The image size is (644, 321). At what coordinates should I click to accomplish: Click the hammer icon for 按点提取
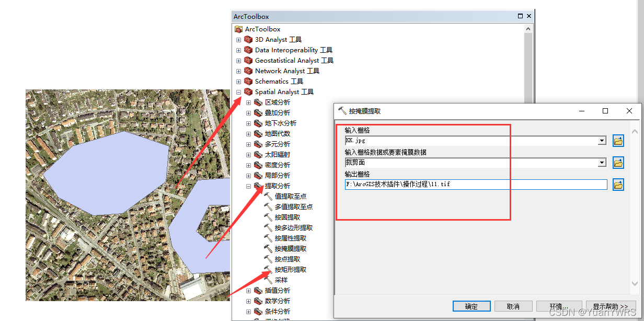coord(268,259)
